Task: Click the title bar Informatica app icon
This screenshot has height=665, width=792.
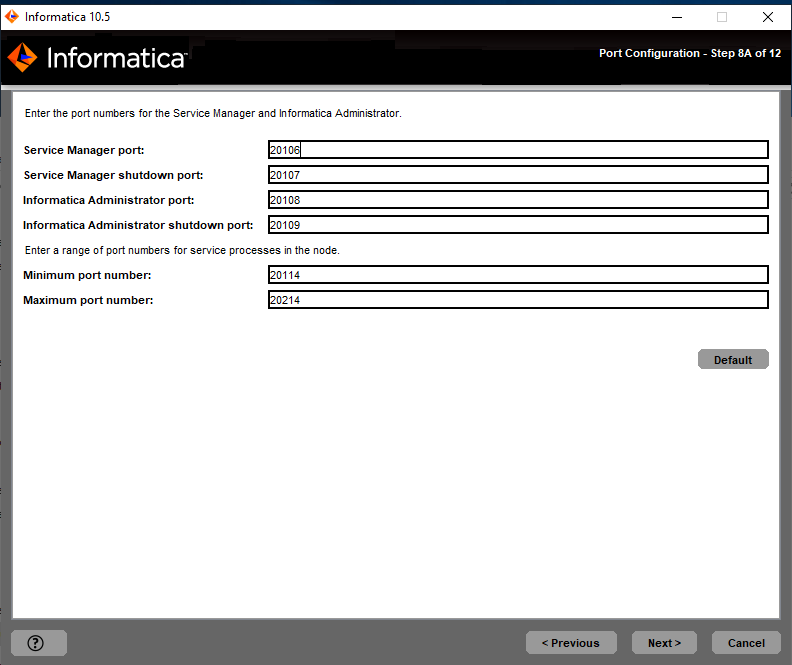Action: [x=12, y=17]
